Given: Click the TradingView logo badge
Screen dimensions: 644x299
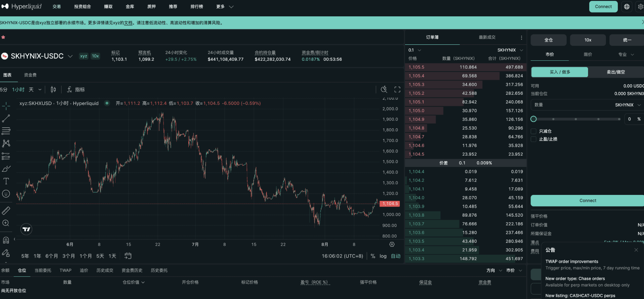Looking at the screenshot, I should (26, 229).
